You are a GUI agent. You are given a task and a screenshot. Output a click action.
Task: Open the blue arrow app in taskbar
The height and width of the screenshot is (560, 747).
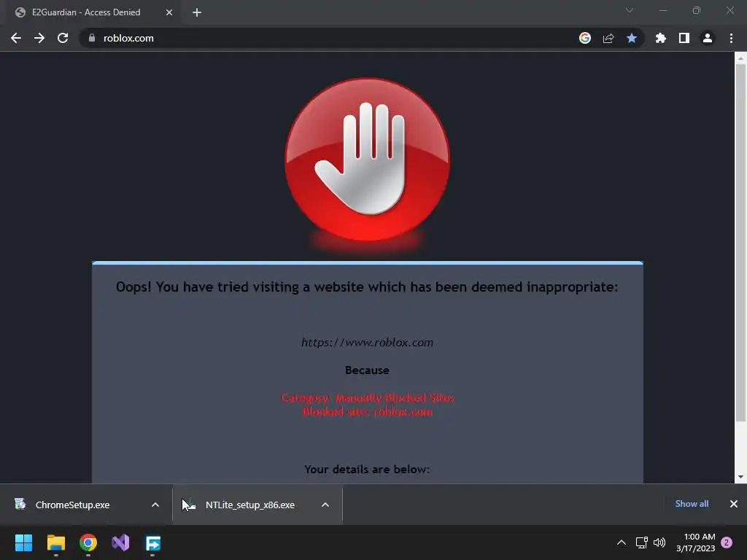153,542
